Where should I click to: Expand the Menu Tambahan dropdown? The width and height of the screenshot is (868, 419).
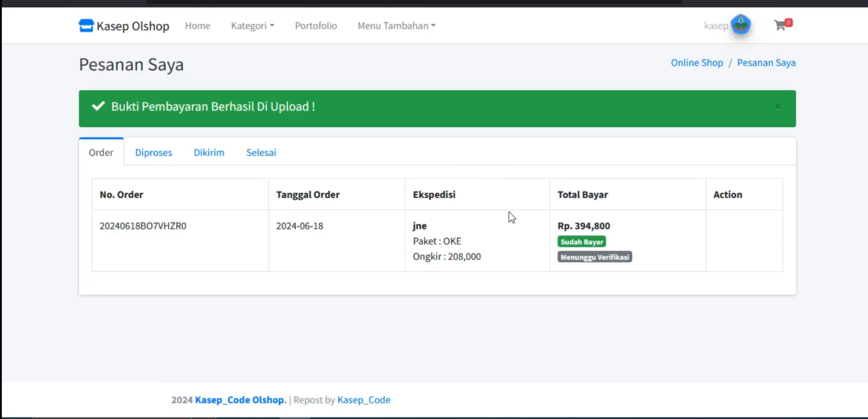pyautogui.click(x=396, y=26)
